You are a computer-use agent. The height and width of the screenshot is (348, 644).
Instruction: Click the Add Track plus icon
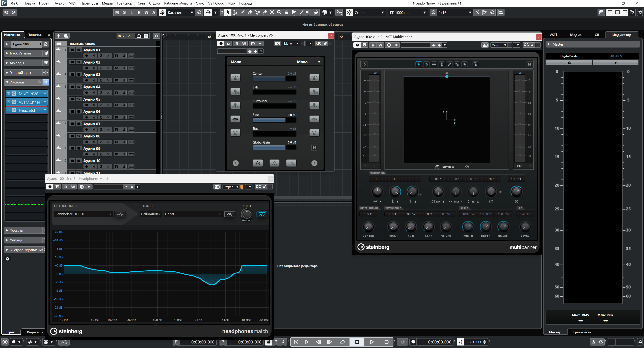pos(59,36)
